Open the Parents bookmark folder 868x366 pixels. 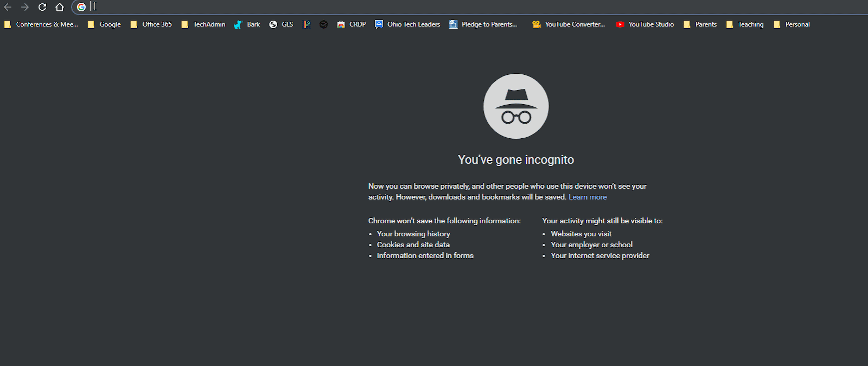click(x=700, y=24)
